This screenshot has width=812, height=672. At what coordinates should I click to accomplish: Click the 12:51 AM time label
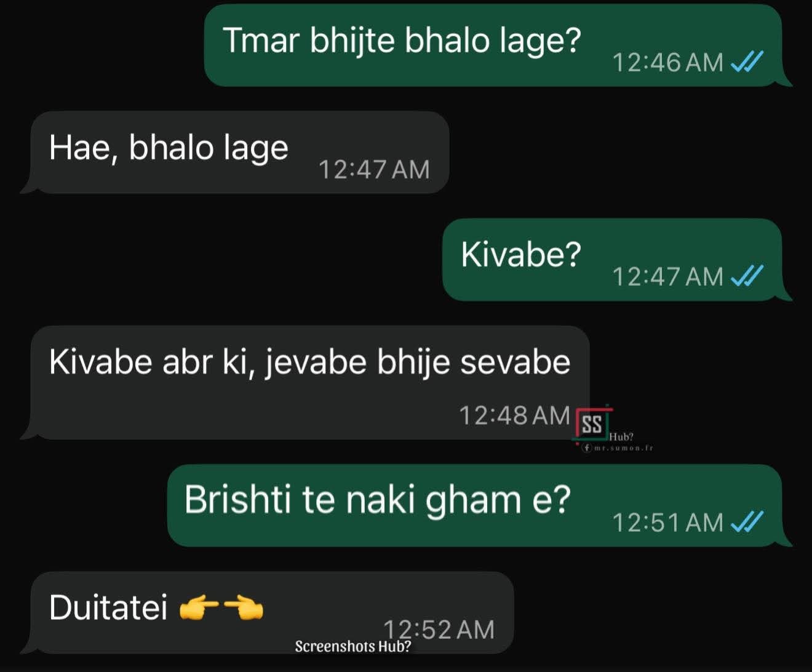[x=668, y=522]
